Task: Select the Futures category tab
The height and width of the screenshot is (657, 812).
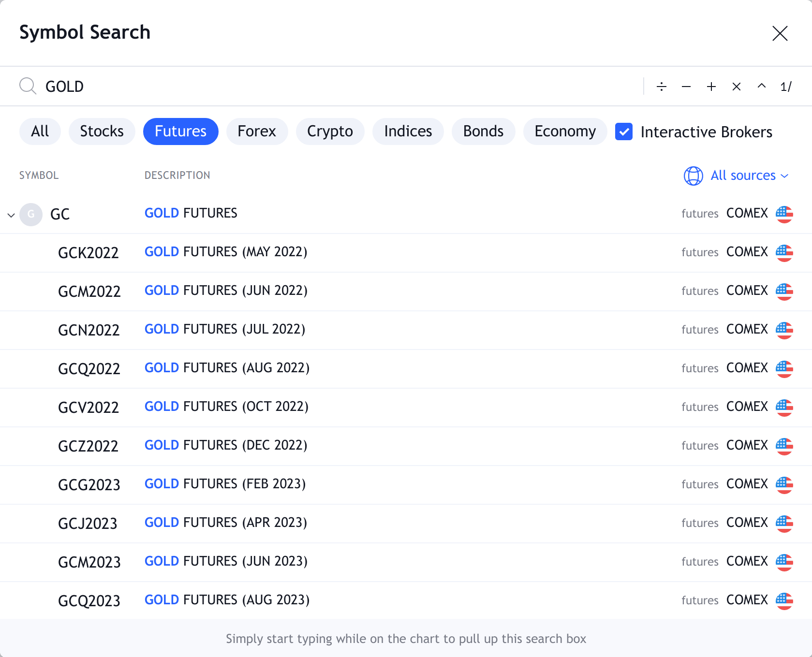Action: (x=181, y=131)
